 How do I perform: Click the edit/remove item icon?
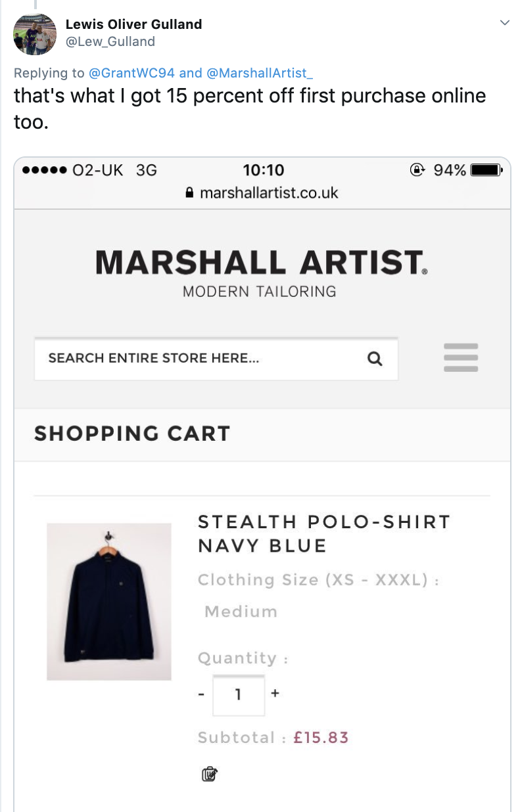(x=209, y=774)
